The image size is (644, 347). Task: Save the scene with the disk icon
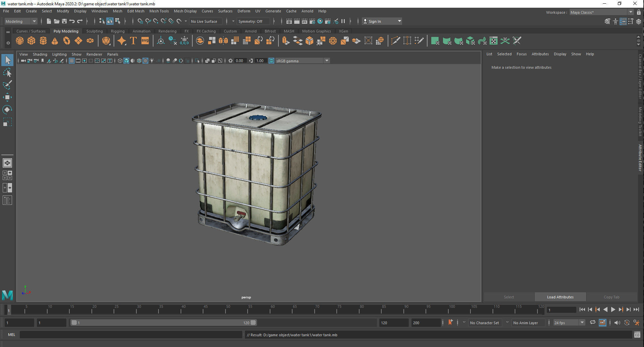(x=64, y=21)
